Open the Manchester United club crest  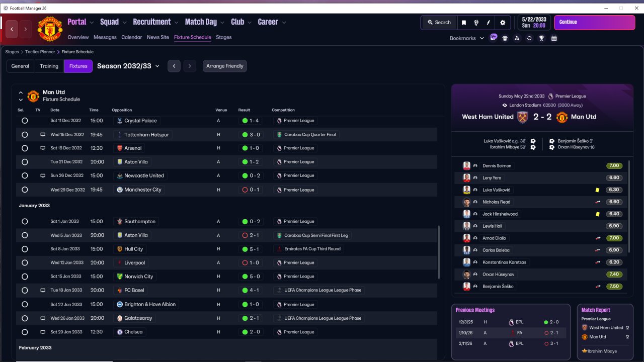50,29
